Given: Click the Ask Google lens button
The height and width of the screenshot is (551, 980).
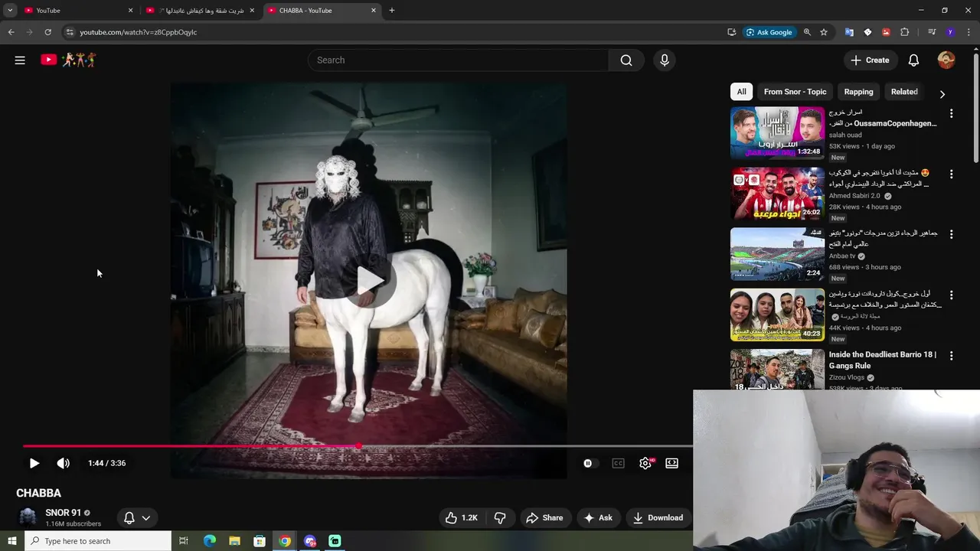Looking at the screenshot, I should coord(769,32).
